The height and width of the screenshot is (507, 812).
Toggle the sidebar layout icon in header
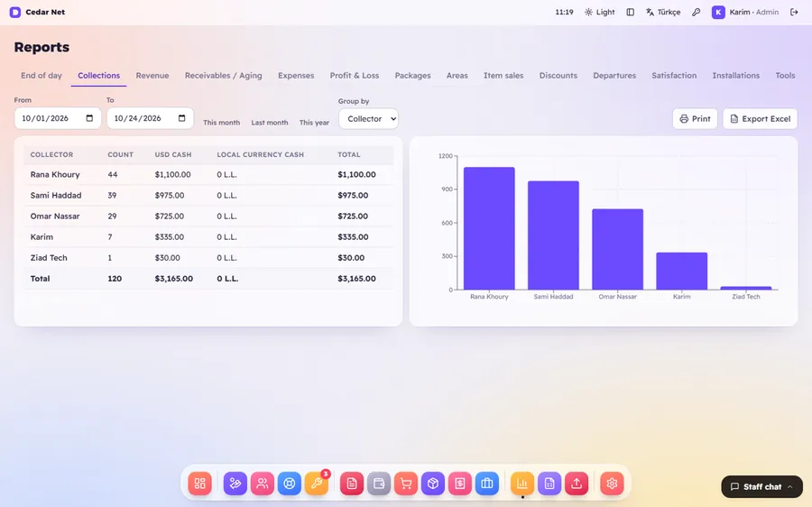pyautogui.click(x=631, y=12)
